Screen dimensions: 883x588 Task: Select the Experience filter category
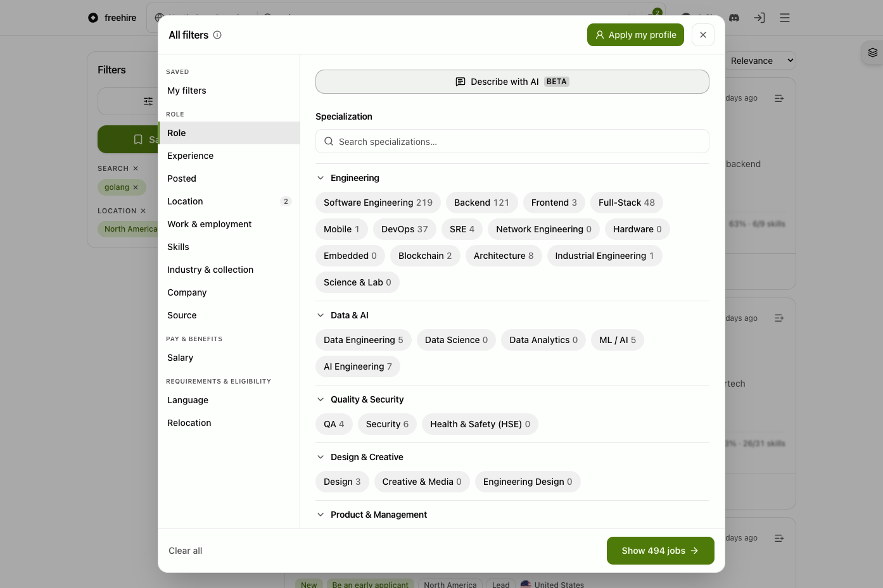point(229,156)
